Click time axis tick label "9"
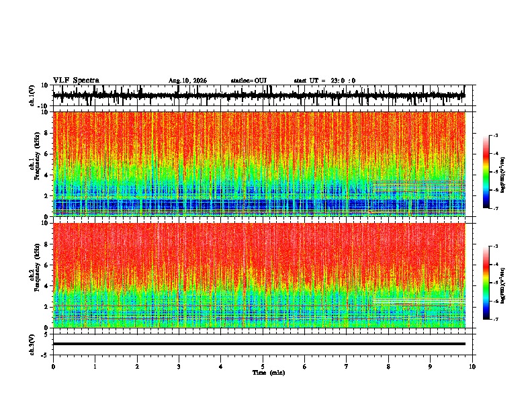532x411 pixels. [x=430, y=367]
